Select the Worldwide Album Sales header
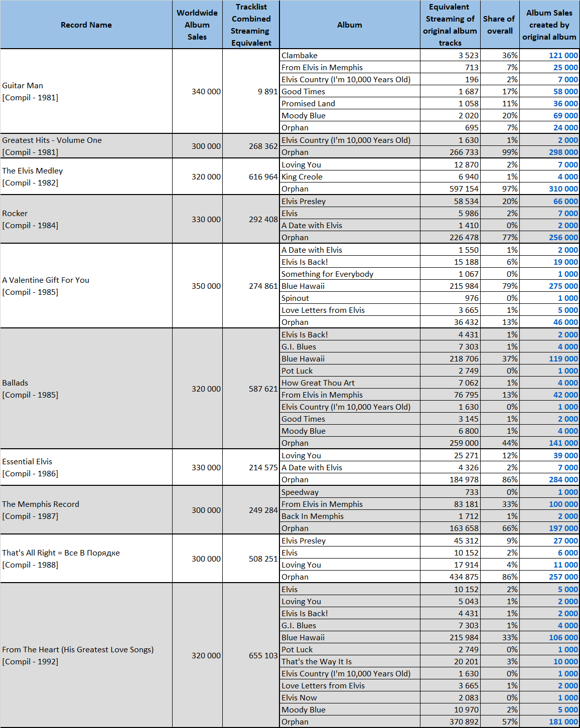Image resolution: width=580 pixels, height=728 pixels. pyautogui.click(x=197, y=25)
